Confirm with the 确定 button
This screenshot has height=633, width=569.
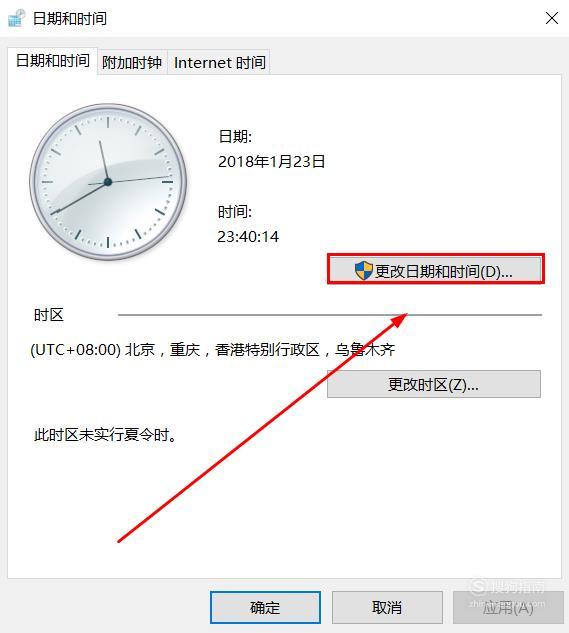pyautogui.click(x=265, y=607)
